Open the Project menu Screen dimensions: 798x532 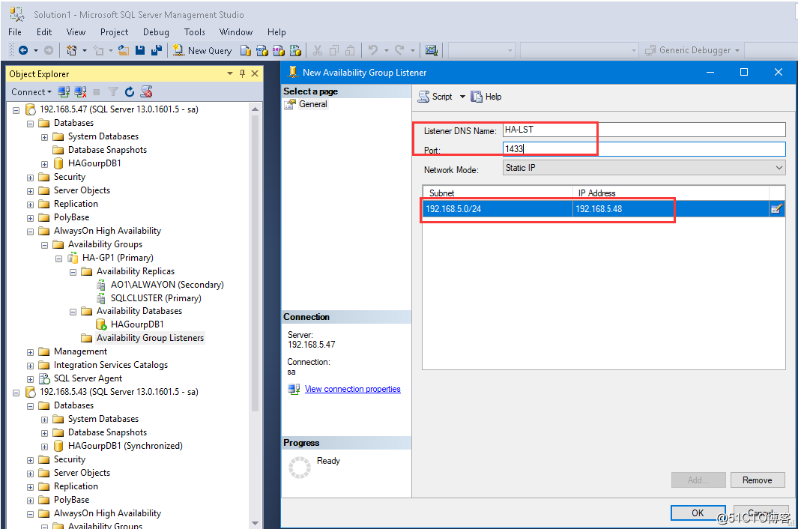tap(114, 32)
